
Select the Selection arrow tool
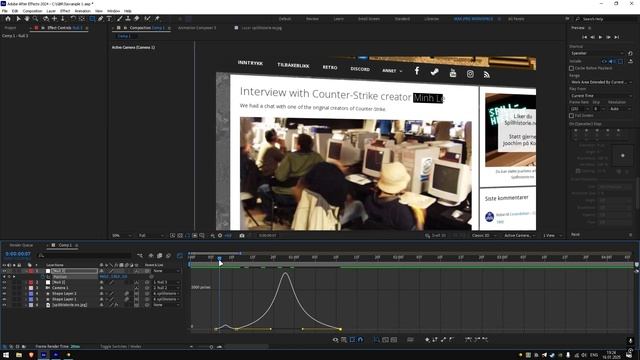(x=18, y=19)
